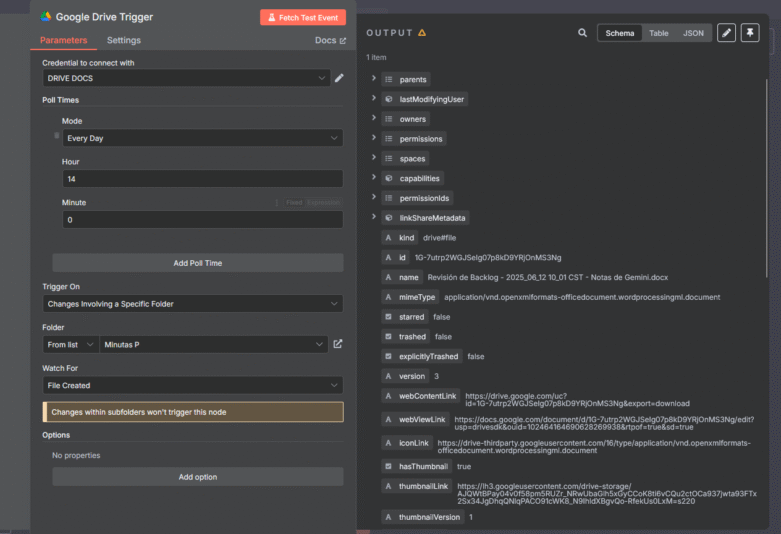The image size is (781, 534).
Task: Select the Schema output view
Action: click(619, 33)
